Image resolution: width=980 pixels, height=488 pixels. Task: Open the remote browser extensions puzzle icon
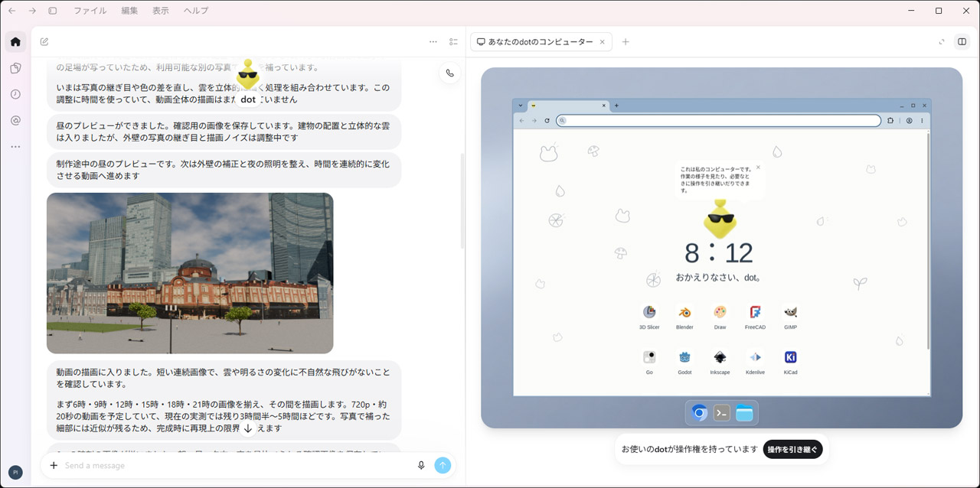pos(890,121)
